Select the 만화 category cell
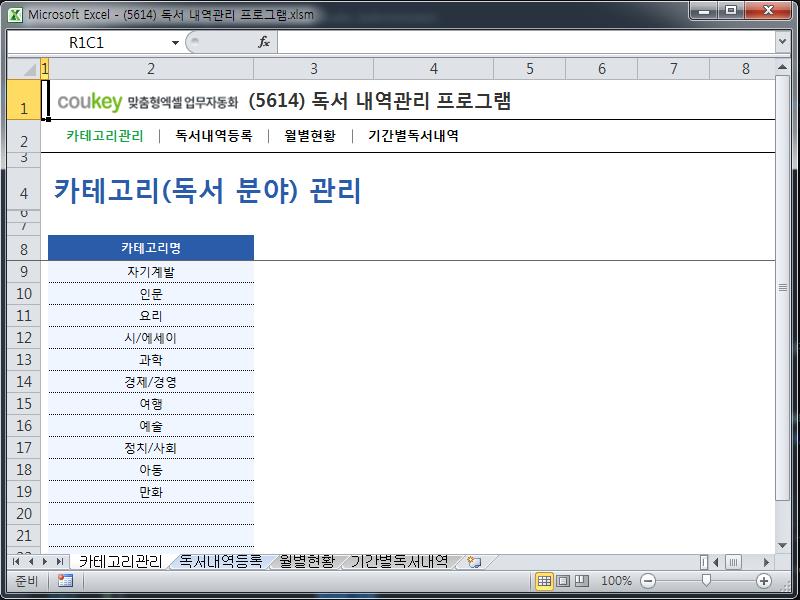Screen dimensions: 800x600 (x=151, y=491)
